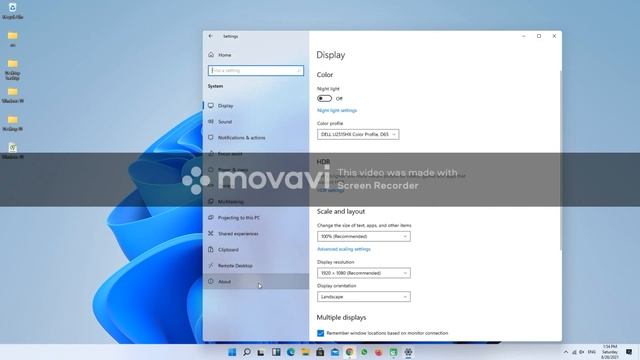The height and width of the screenshot is (360, 640).
Task: Click the Settings gear in the taskbar
Action: click(x=408, y=352)
